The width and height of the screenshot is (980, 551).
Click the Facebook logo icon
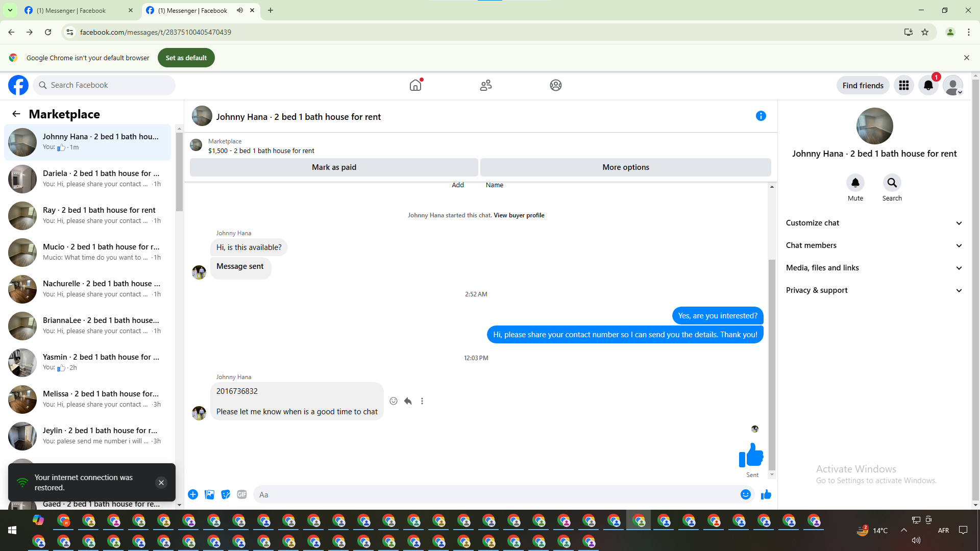(x=18, y=85)
